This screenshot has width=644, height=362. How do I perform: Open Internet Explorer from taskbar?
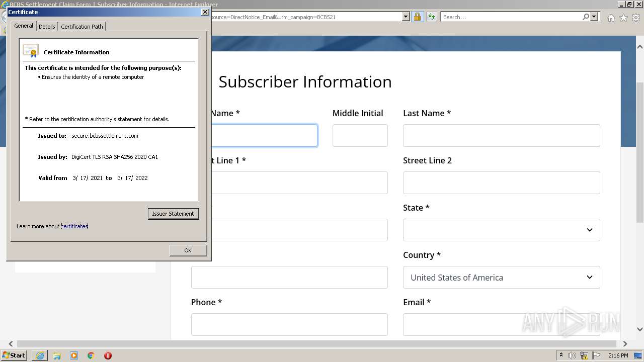pyautogui.click(x=40, y=355)
